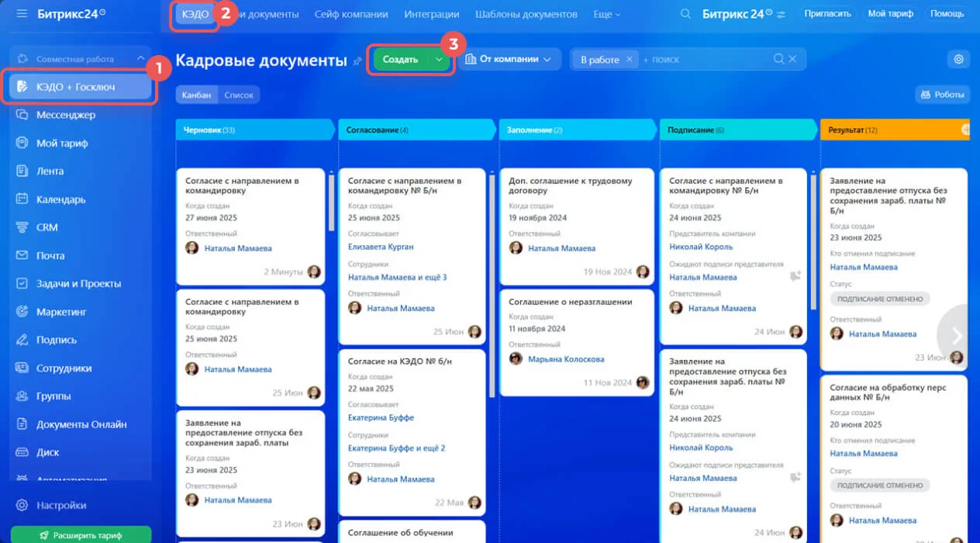Click the search magnifier icon in top bar
Screen dimensions: 980x543
(x=685, y=14)
